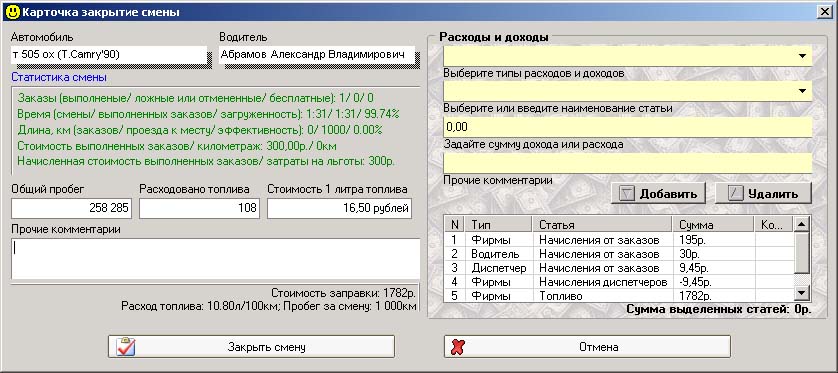Click the Расходовано топлива field 108
Viewport: 838px width, 373px height.
pos(199,208)
